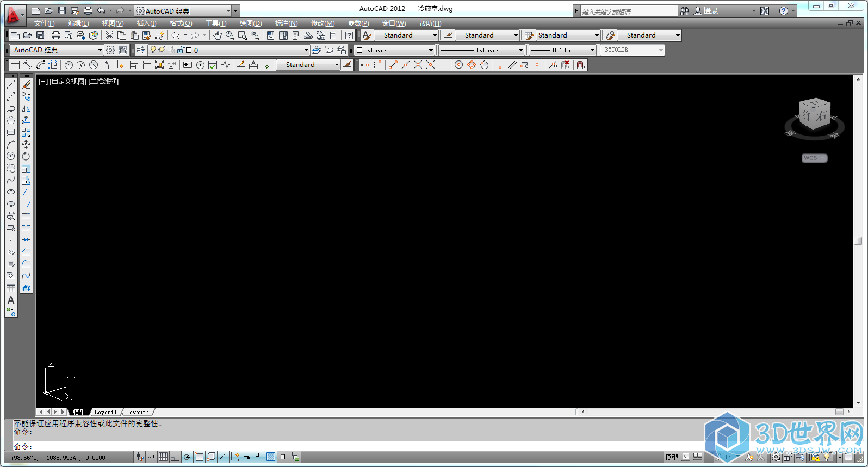Screen dimensions: 868x467
Task: Open the 视图(V) menu
Action: (x=113, y=23)
